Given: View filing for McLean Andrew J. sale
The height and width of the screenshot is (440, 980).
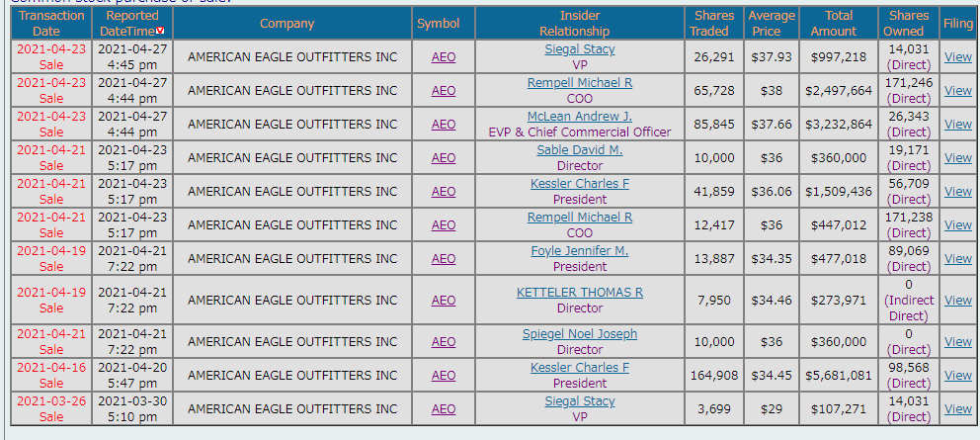Looking at the screenshot, I should coord(957,124).
